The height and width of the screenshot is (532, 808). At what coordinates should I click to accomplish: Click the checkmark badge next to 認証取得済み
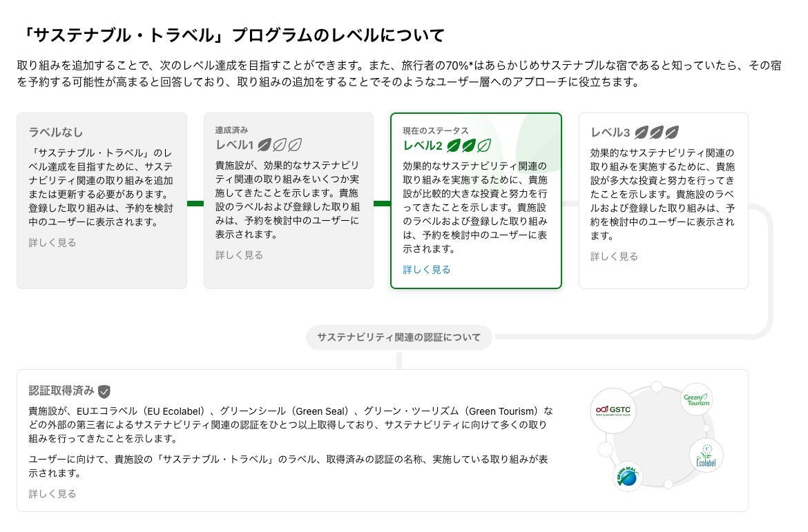coord(104,390)
